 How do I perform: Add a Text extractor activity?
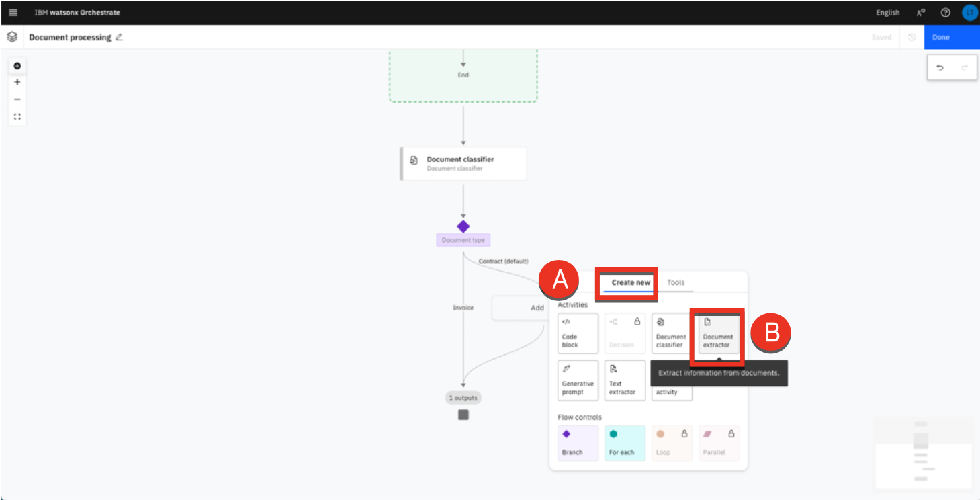pos(625,380)
